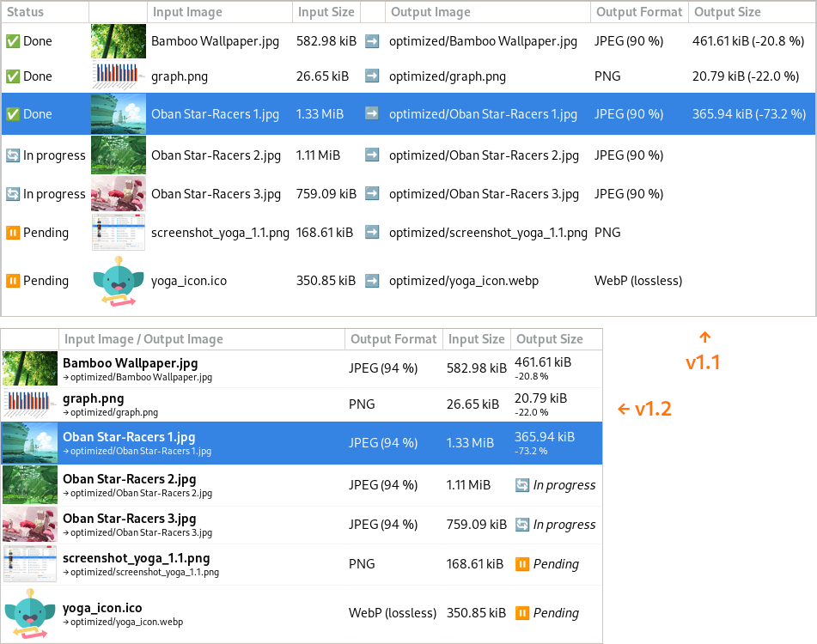Click the Pending icon beside the 350.85 kiB WebP (lossless) row in v1.2
Screen dimensions: 817x644
click(x=522, y=613)
